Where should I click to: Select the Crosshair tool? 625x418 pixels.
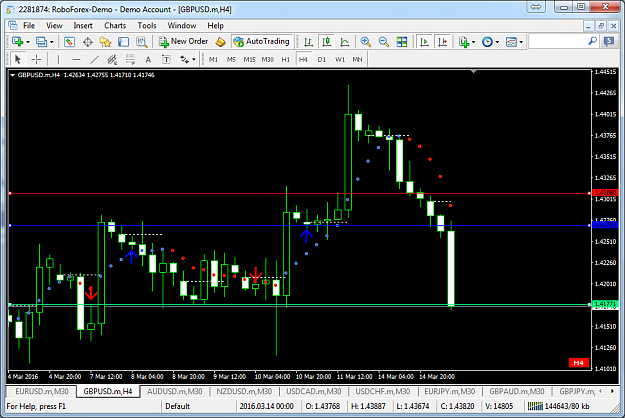[36, 59]
